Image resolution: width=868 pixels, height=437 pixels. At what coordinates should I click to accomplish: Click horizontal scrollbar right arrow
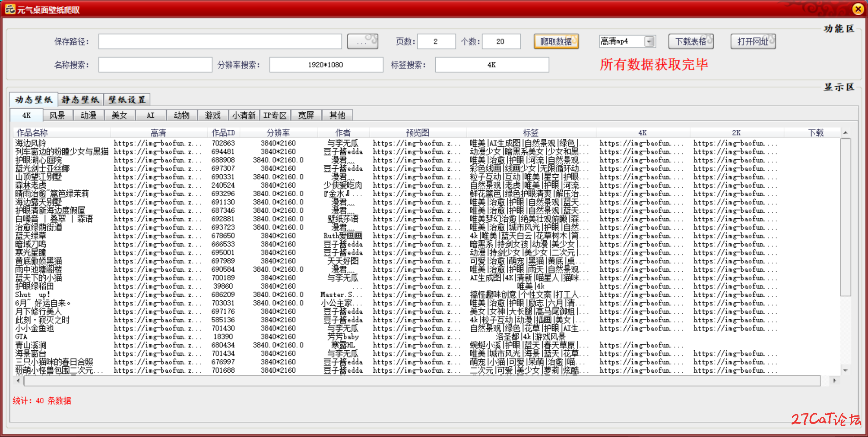point(834,381)
